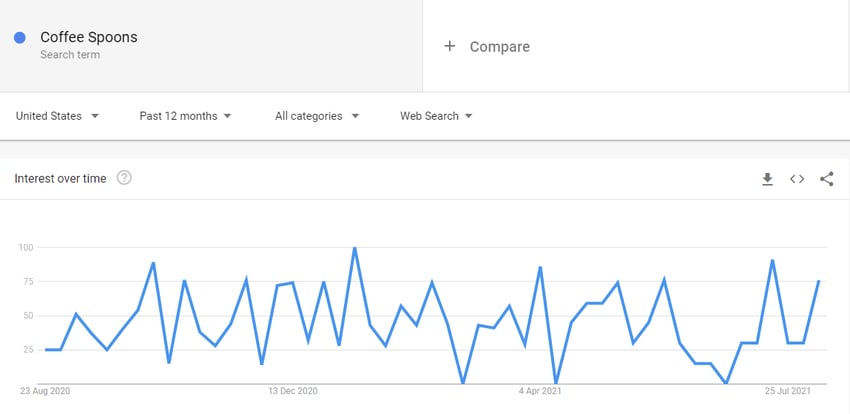The width and height of the screenshot is (850, 414).
Task: Click the 25 Jul 2021 axis label
Action: (788, 391)
